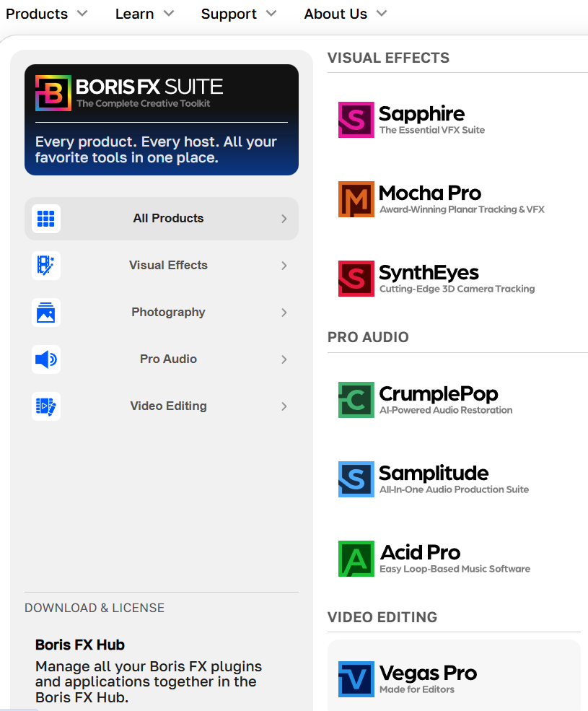Click the All Products grid icon
Image resolution: width=588 pixels, height=711 pixels.
(x=45, y=219)
